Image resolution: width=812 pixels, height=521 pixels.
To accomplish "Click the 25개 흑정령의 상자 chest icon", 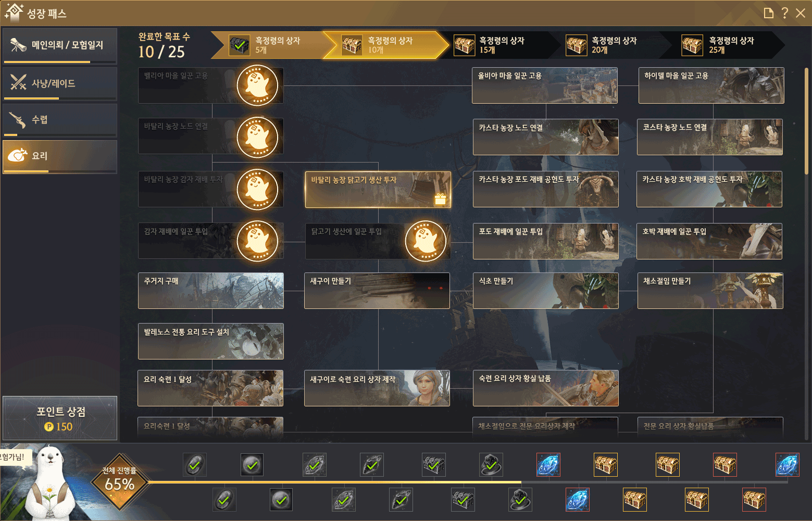I will click(x=692, y=45).
